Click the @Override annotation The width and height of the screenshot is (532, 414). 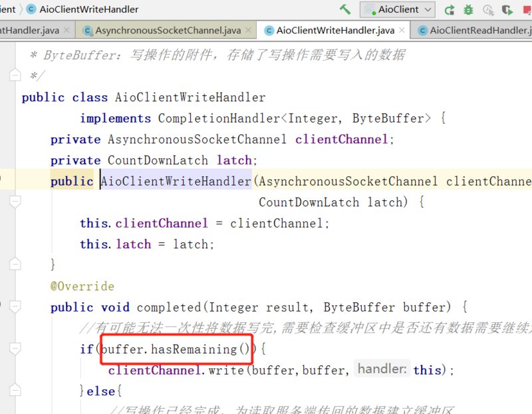(82, 286)
